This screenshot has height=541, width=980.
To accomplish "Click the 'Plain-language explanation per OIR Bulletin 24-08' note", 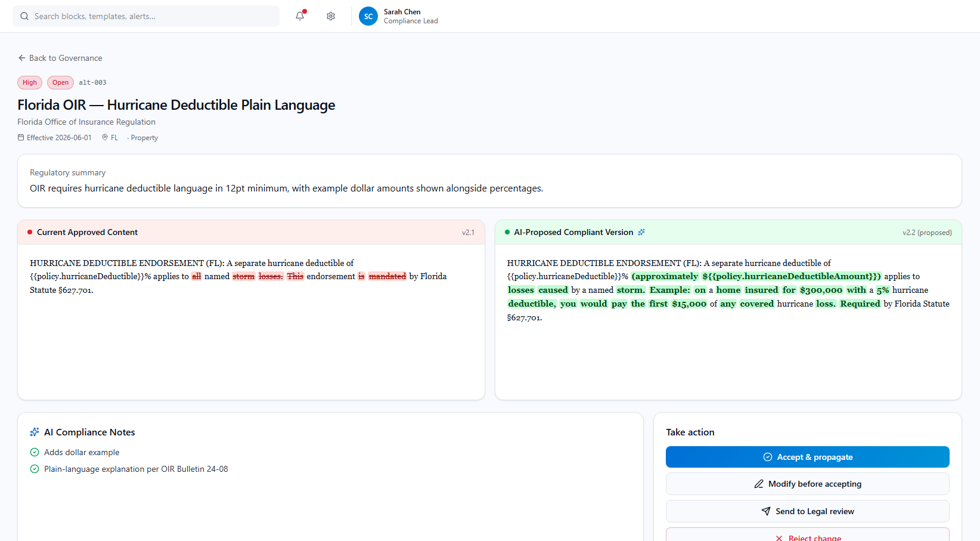I will (136, 469).
